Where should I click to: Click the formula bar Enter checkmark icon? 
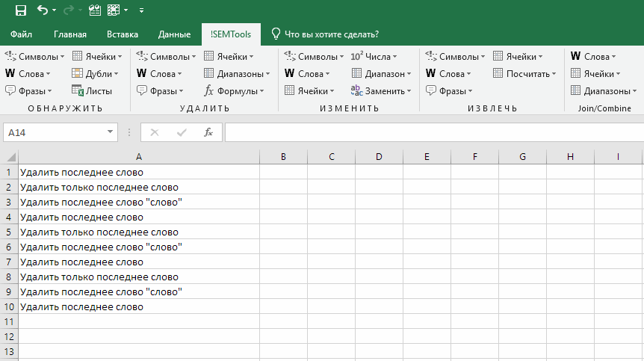click(182, 132)
